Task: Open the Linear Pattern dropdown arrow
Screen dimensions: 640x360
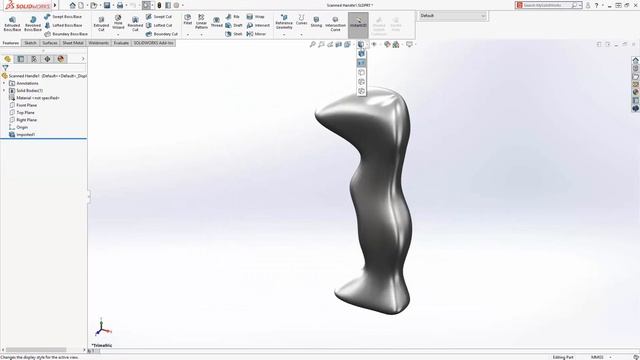Action: [x=201, y=35]
